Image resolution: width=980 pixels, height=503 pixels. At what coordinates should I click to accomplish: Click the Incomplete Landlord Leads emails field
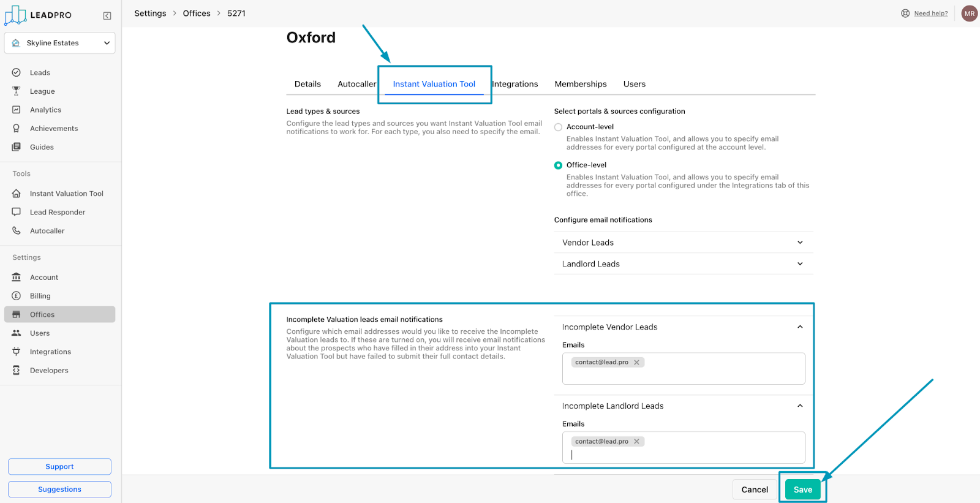click(x=683, y=454)
